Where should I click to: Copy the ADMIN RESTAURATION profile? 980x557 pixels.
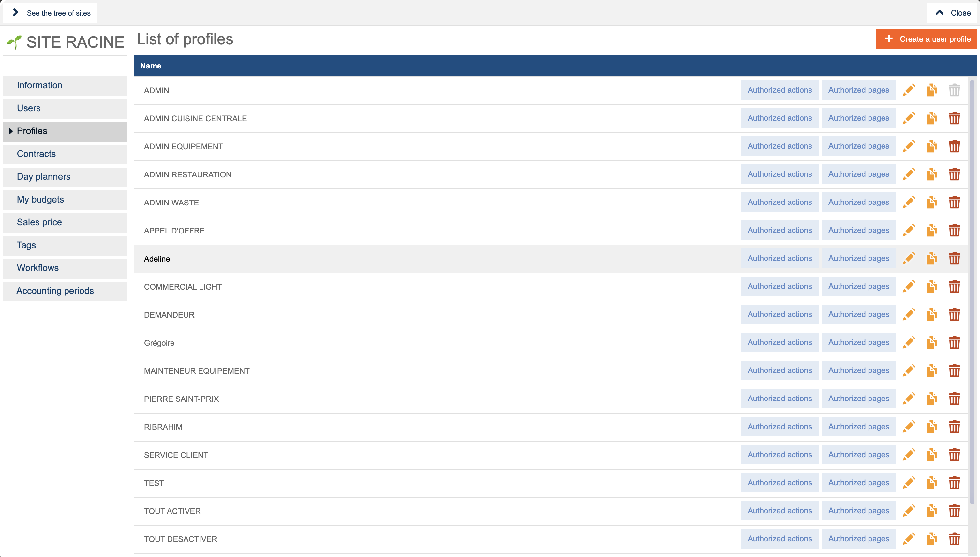931,174
